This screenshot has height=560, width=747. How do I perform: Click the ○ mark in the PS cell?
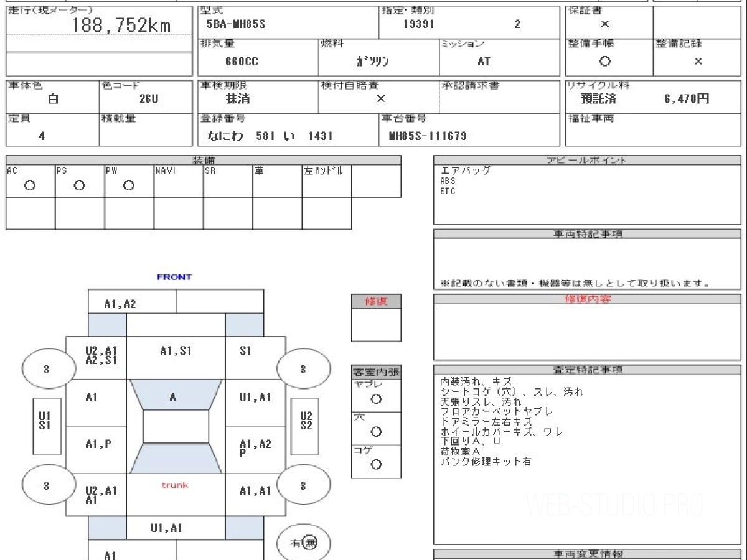coord(79,185)
